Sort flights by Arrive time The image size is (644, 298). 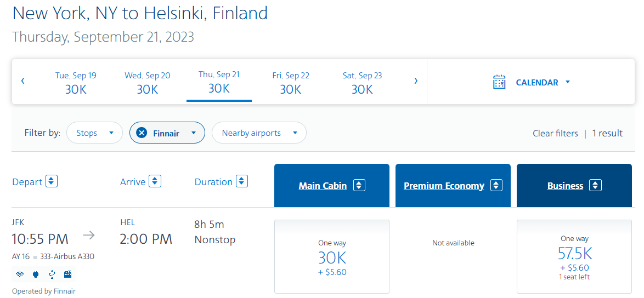[155, 181]
